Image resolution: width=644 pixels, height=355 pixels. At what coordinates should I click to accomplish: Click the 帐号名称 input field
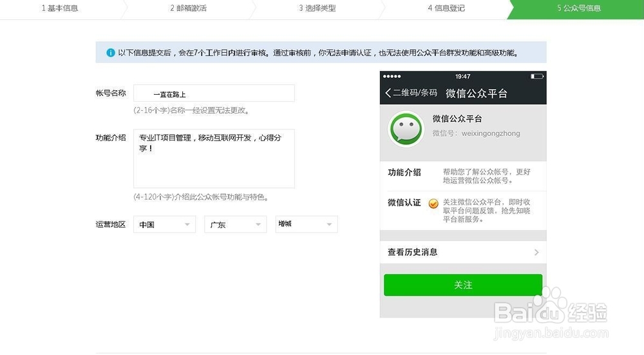point(214,93)
